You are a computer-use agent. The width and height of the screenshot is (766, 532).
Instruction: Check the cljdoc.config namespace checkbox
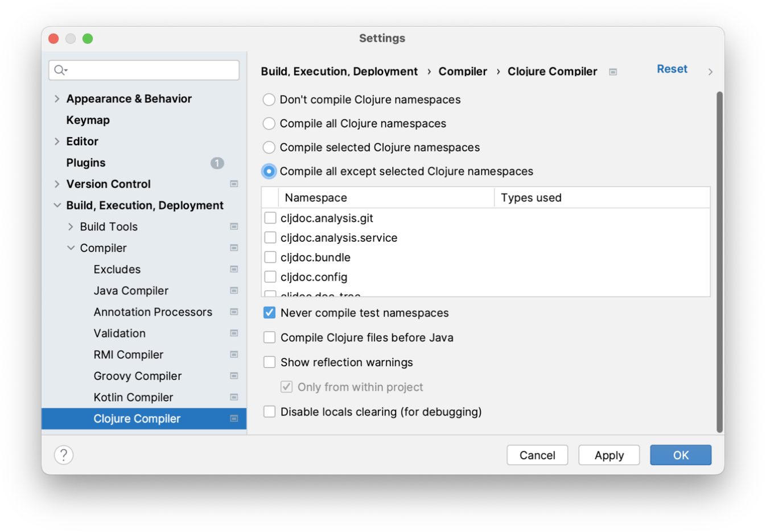click(270, 277)
